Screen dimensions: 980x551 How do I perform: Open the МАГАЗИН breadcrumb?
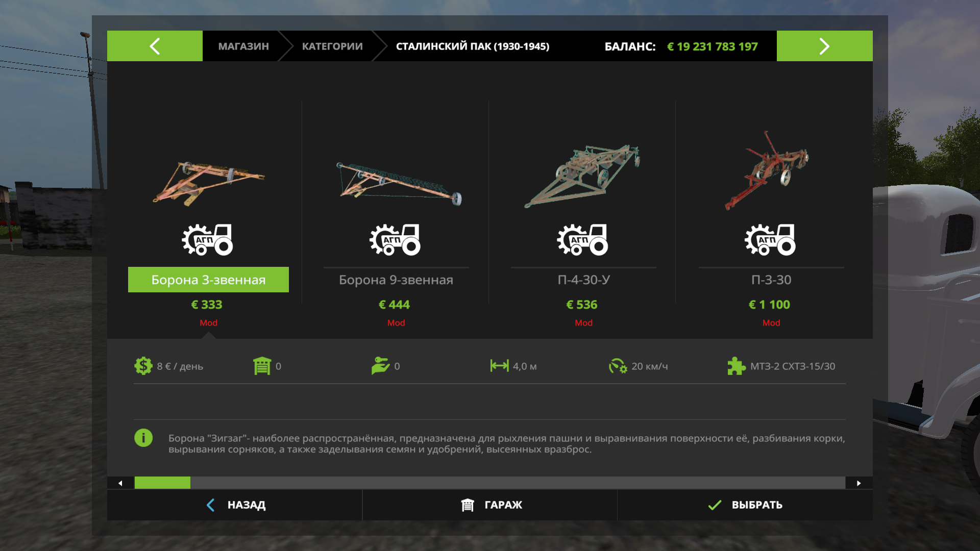point(243,46)
